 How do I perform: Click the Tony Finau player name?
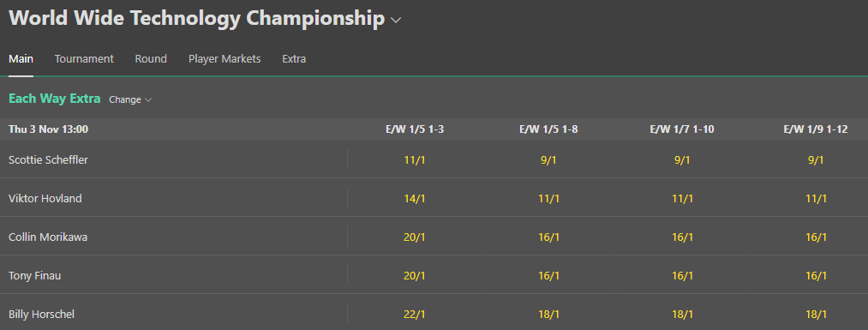(x=35, y=275)
